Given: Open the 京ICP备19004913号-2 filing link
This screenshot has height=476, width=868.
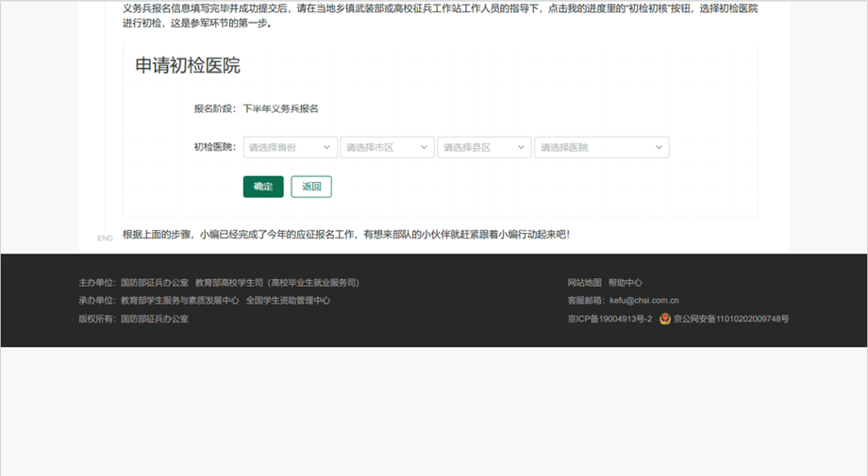Looking at the screenshot, I should [609, 320].
